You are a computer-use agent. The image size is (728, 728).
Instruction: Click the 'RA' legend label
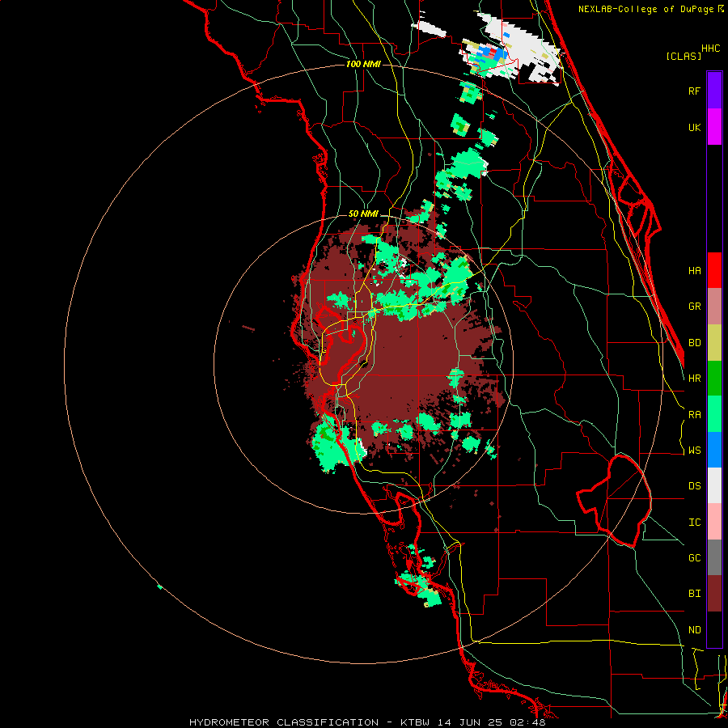point(694,415)
